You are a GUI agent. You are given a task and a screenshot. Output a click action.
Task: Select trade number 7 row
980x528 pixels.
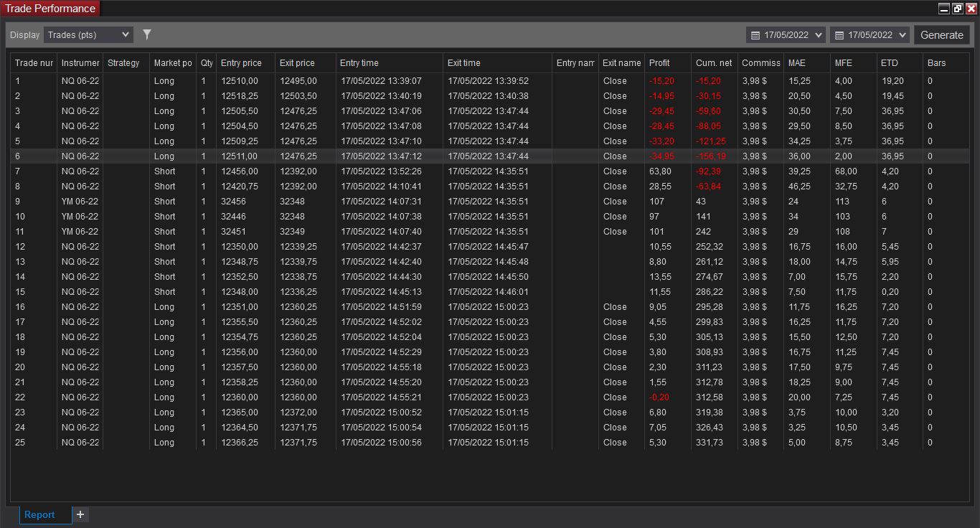click(x=287, y=171)
